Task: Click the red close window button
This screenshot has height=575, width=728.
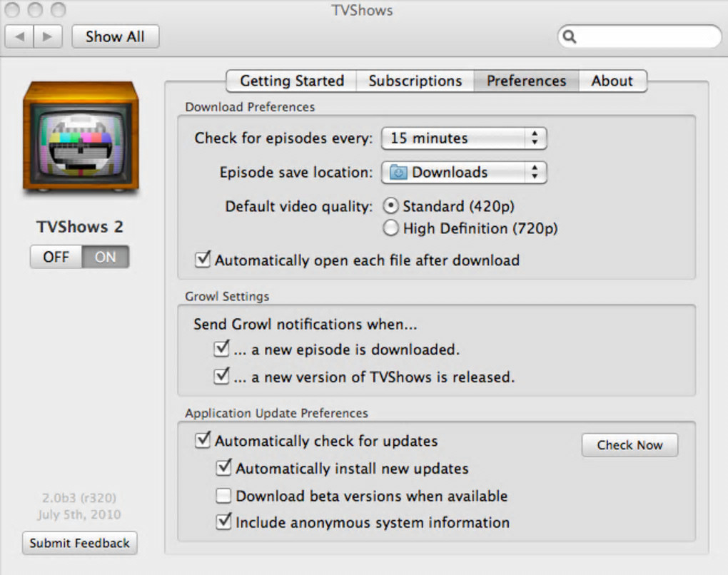Action: pos(12,9)
